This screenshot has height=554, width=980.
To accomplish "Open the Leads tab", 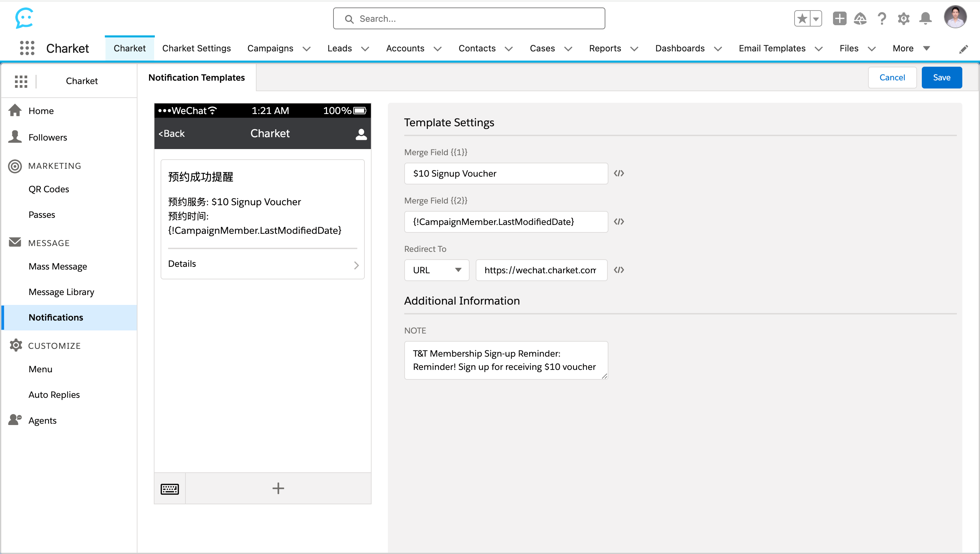I will coord(339,48).
